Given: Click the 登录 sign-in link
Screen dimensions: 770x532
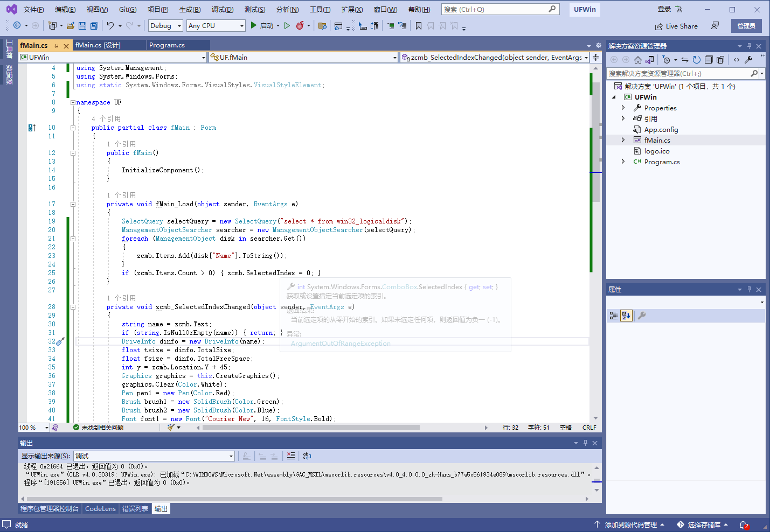Looking at the screenshot, I should (x=664, y=9).
